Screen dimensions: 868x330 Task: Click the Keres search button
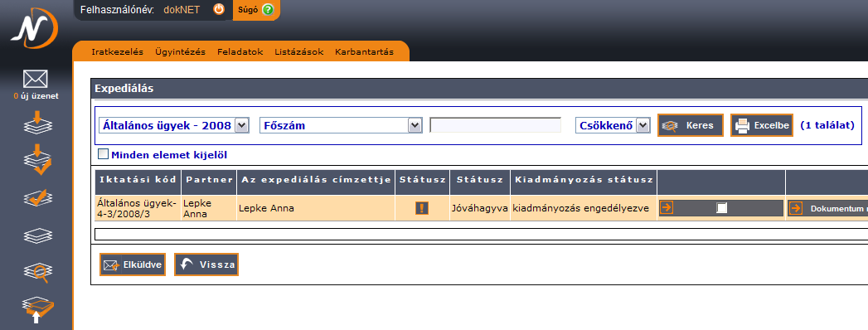click(x=691, y=126)
